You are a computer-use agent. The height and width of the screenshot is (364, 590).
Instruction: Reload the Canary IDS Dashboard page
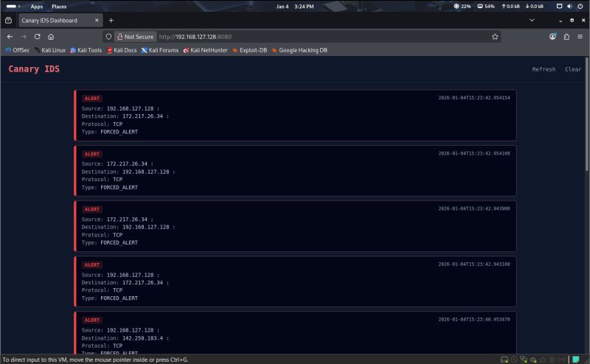(x=38, y=37)
